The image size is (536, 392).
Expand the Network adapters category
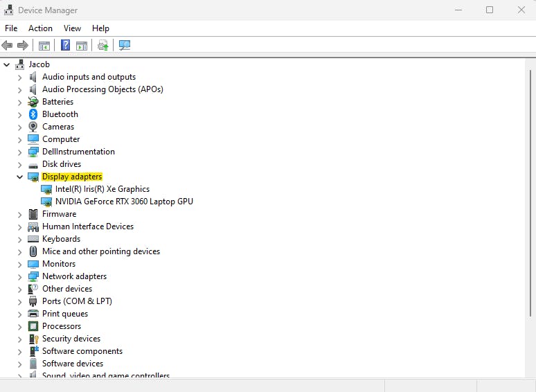click(x=20, y=276)
